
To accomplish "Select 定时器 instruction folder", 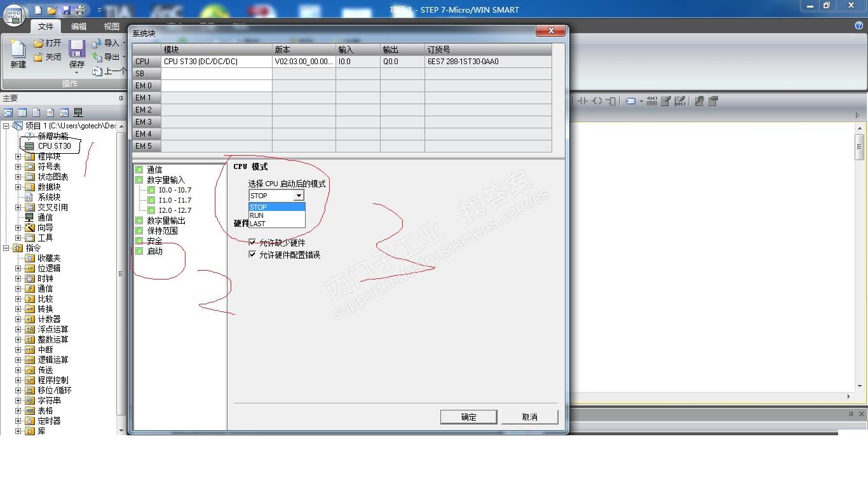I will pos(49,421).
